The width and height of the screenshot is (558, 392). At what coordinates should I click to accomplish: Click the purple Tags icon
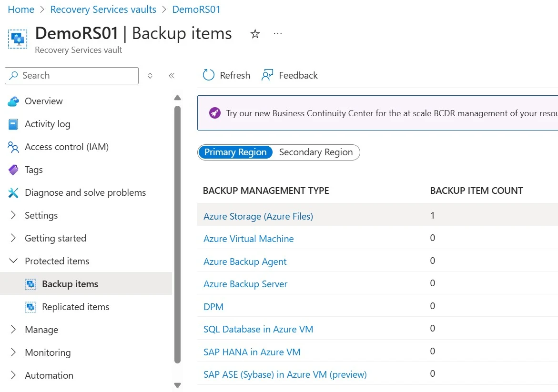(13, 170)
